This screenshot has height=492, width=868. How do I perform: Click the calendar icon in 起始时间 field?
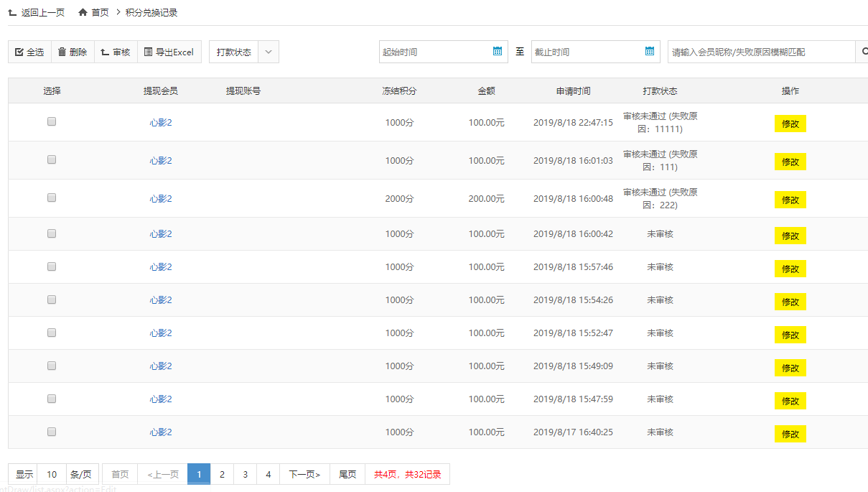click(498, 51)
